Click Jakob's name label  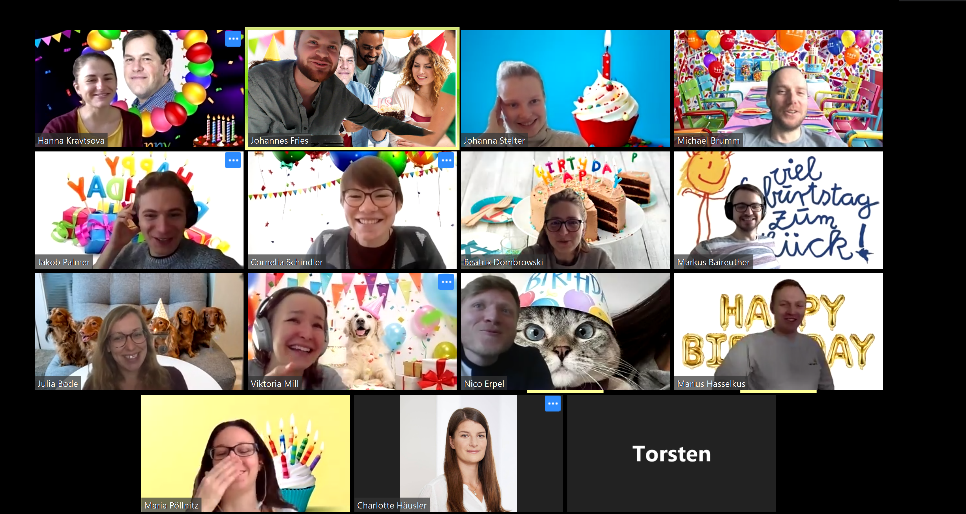tap(63, 262)
